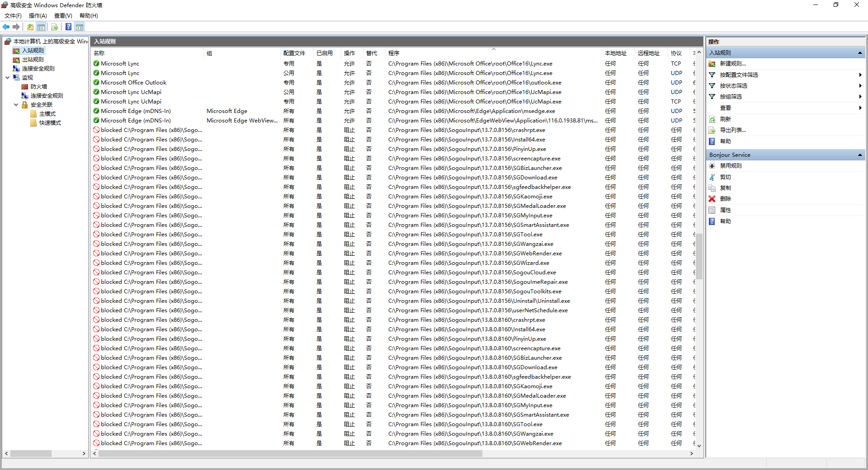Image resolution: width=868 pixels, height=470 pixels.
Task: Select rule with program 13.7.0.8156\SGTool.exe
Action: 393,235
